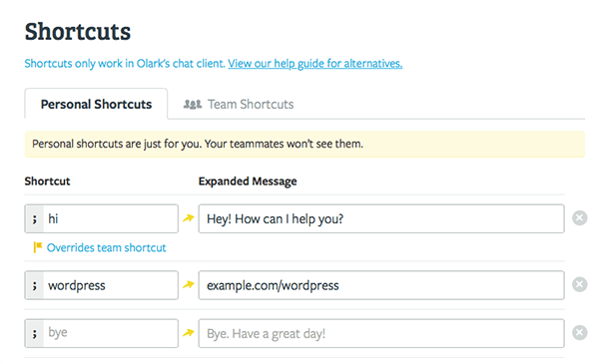
Task: Click the yellow arrow beside the 'hi' shortcut
Action: tap(189, 218)
